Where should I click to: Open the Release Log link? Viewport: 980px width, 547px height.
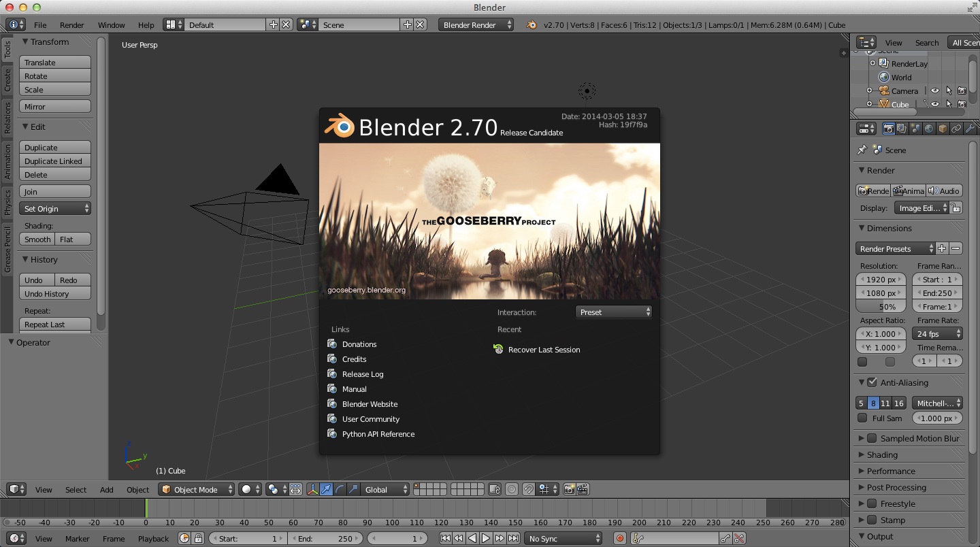[362, 374]
